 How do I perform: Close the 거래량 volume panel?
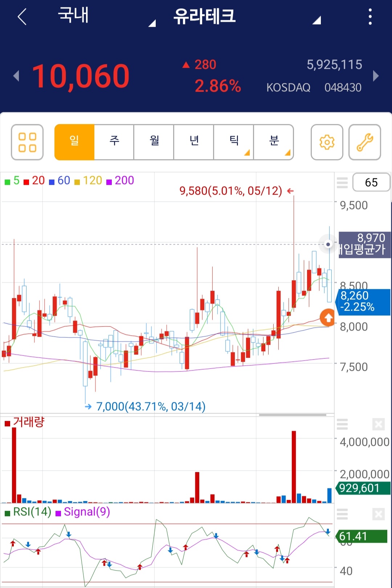(x=378, y=424)
